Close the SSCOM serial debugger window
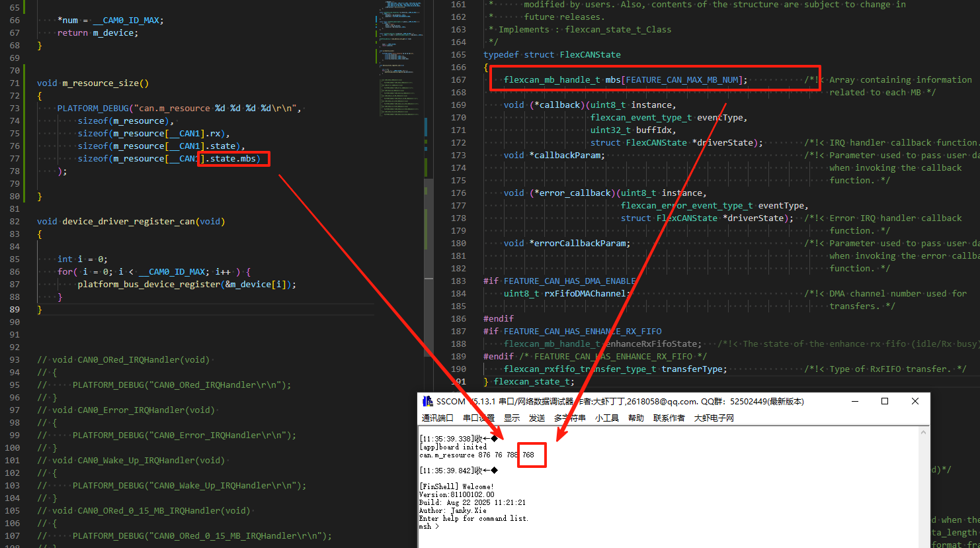This screenshot has height=548, width=980. [x=915, y=401]
